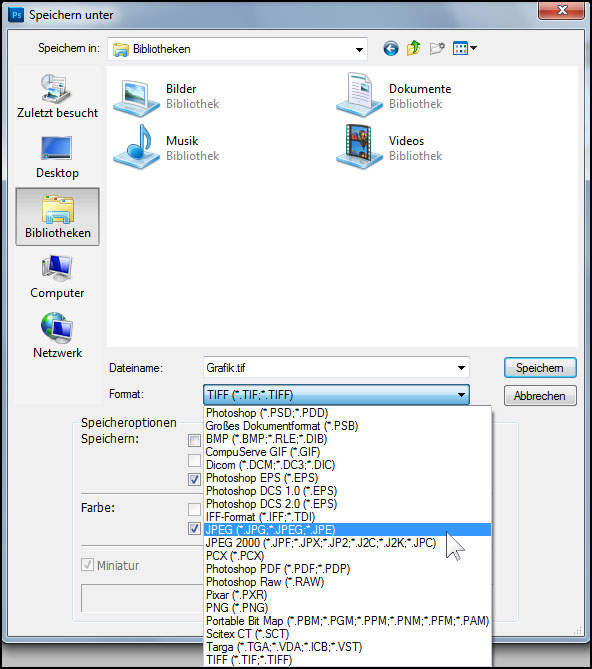
Task: Open Zuletzt besucht in the sidebar
Action: 57,96
